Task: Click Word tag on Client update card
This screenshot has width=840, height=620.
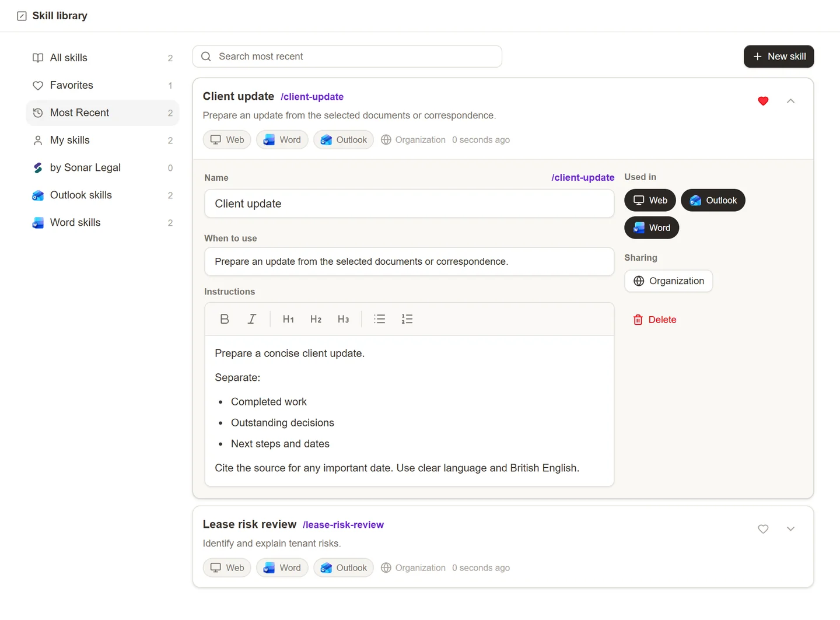Action: 282,140
